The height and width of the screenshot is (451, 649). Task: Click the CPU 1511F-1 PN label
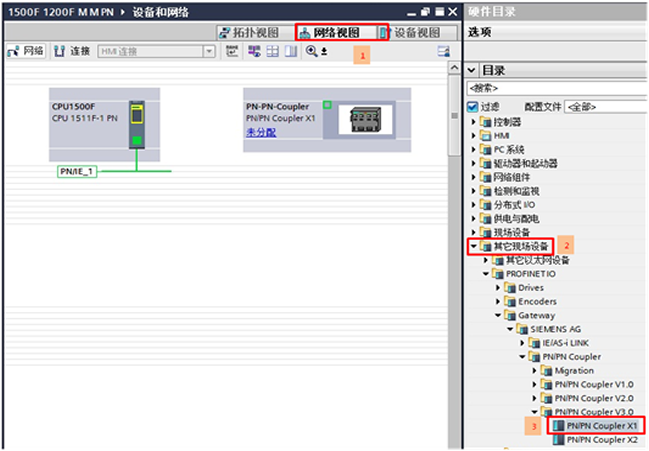(85, 118)
